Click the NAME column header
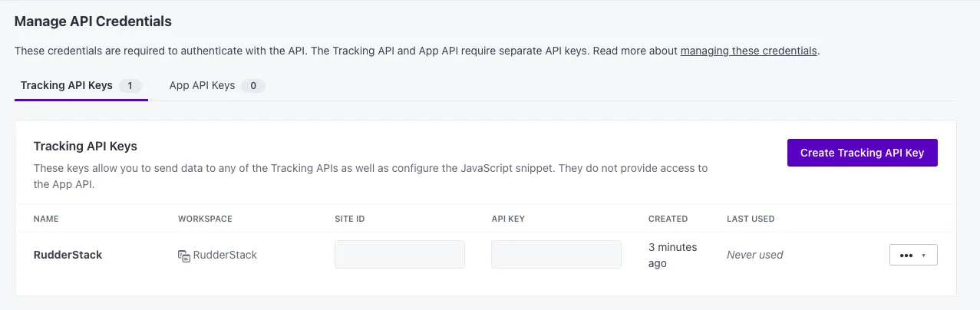 point(46,219)
